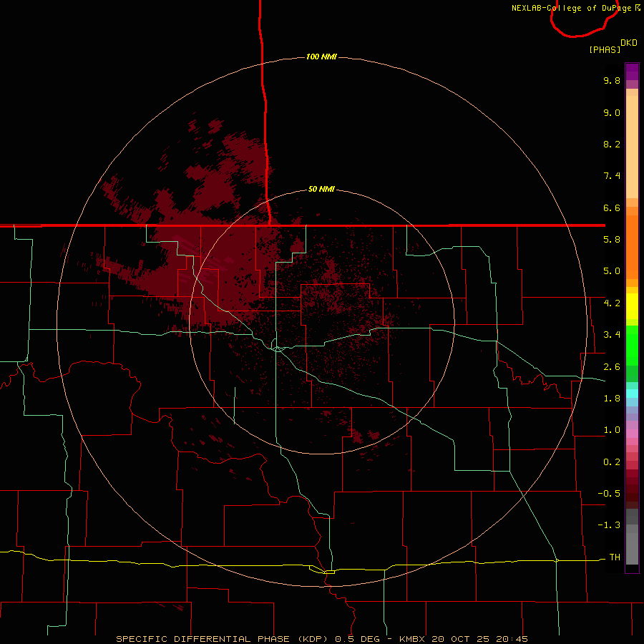Select the 100 NMI range ring label
Image resolution: width=644 pixels, height=644 pixels.
321,57
